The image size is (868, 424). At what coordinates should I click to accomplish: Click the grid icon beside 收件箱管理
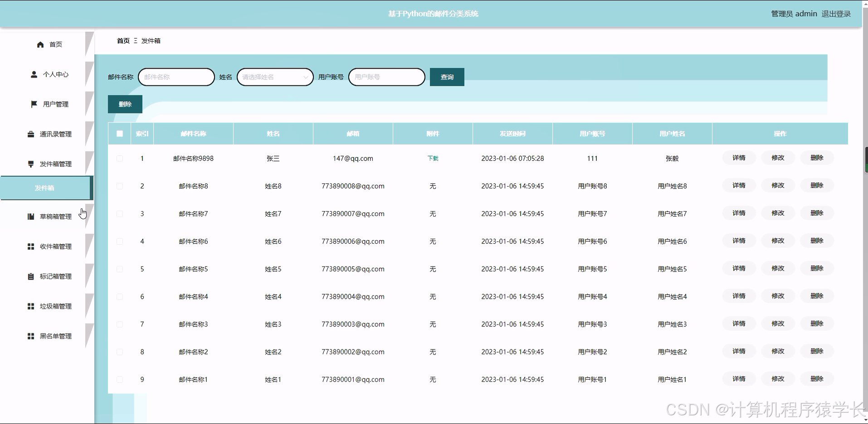click(x=31, y=247)
